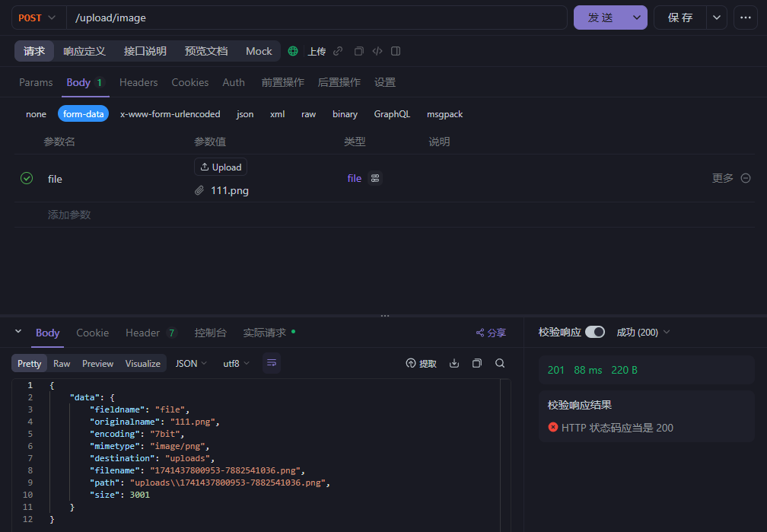Open the JSON format dropdown
Image resolution: width=767 pixels, height=532 pixels.
tap(191, 363)
